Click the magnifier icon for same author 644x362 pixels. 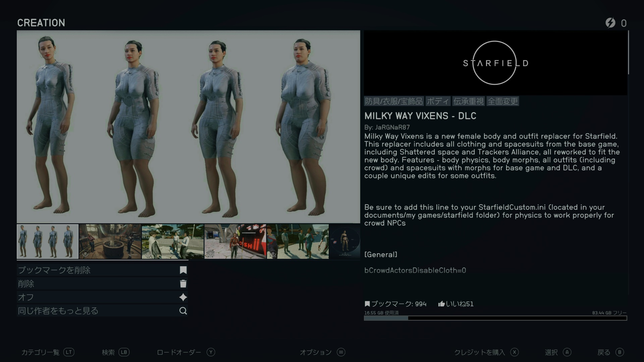click(183, 311)
